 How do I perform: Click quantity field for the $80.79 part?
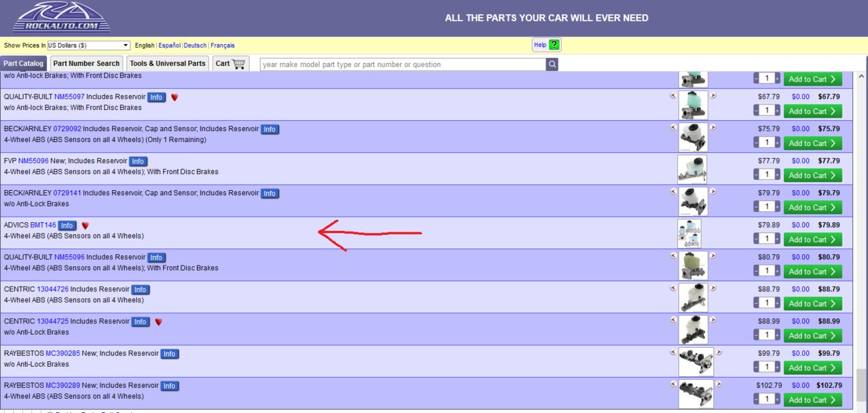tap(767, 270)
